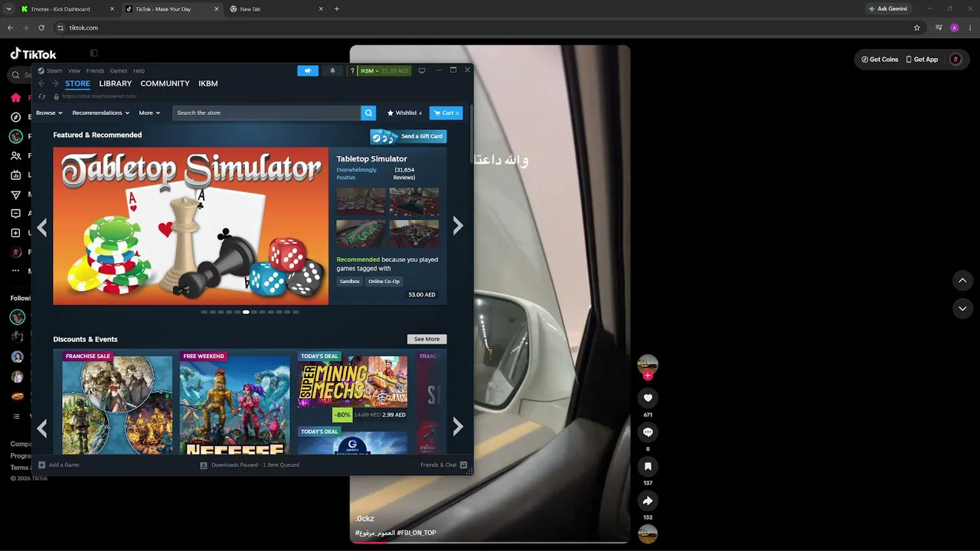The height and width of the screenshot is (551, 980).
Task: Open comments on the TikTok video
Action: click(648, 432)
